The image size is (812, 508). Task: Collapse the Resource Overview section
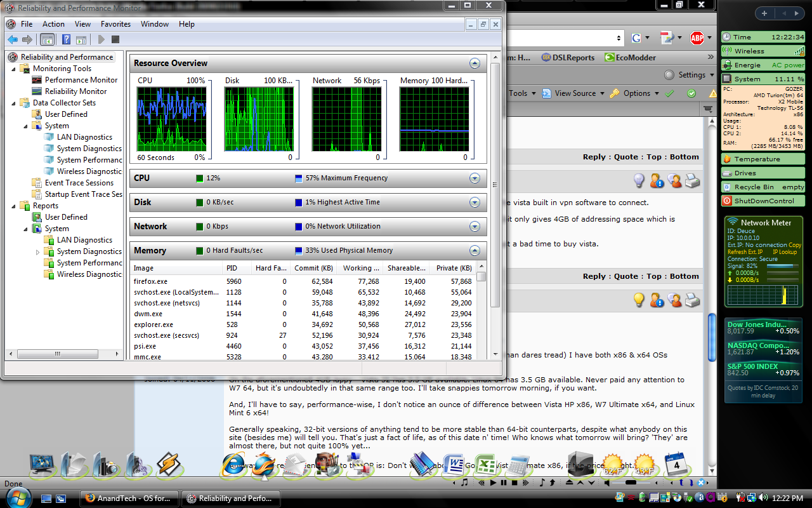pyautogui.click(x=475, y=63)
